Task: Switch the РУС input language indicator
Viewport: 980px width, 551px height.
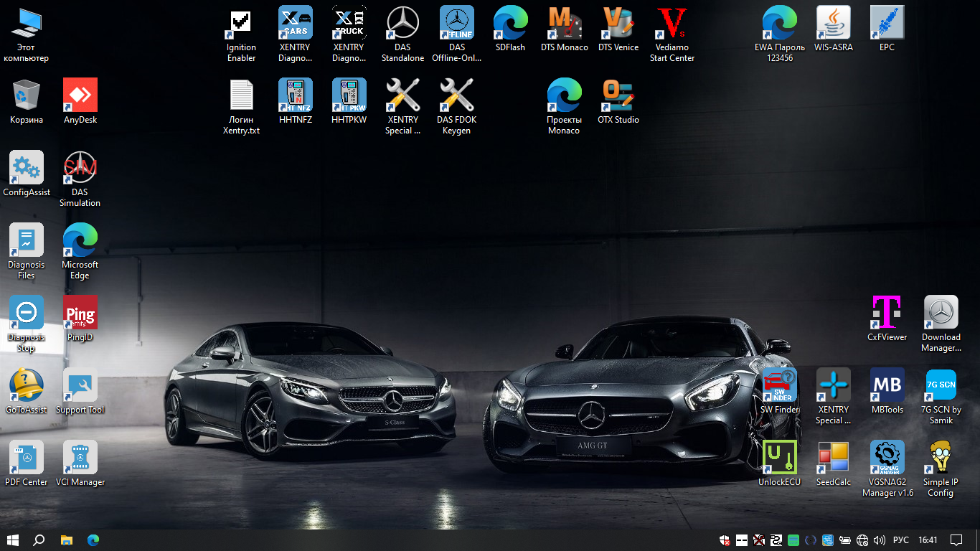Action: tap(900, 540)
